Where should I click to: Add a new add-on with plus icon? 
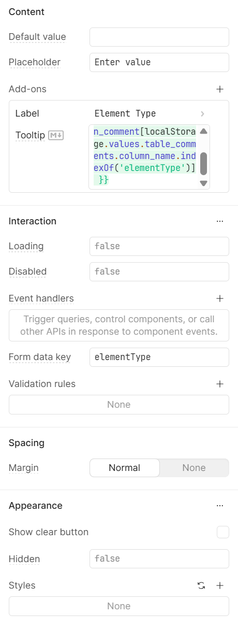(220, 89)
